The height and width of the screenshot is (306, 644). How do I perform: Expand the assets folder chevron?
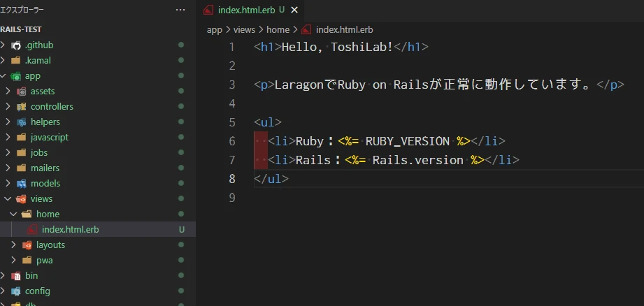coord(8,92)
